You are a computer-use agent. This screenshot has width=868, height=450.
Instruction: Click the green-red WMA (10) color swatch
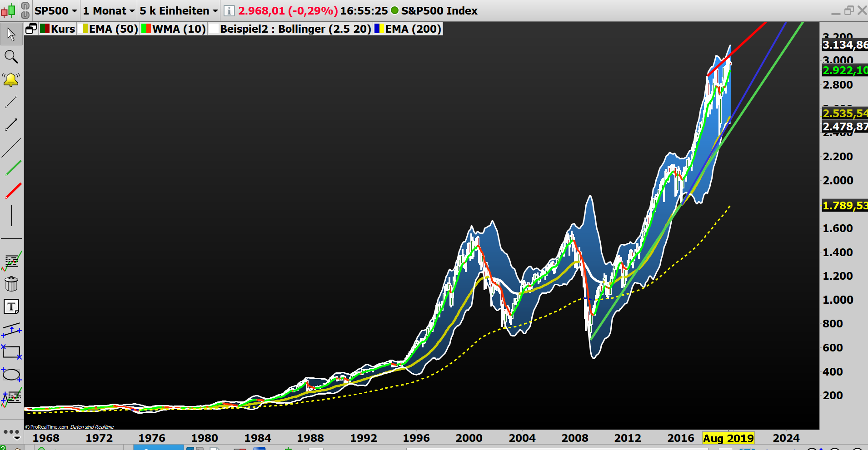(146, 29)
